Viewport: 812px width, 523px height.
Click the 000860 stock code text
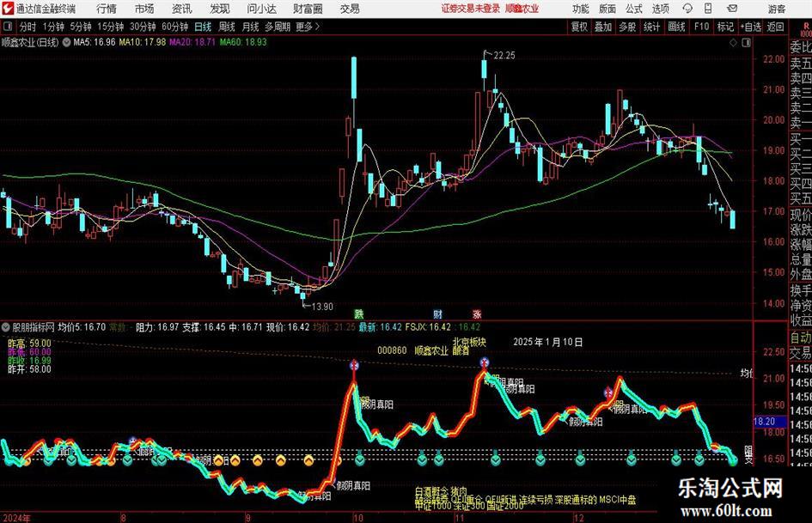392,350
